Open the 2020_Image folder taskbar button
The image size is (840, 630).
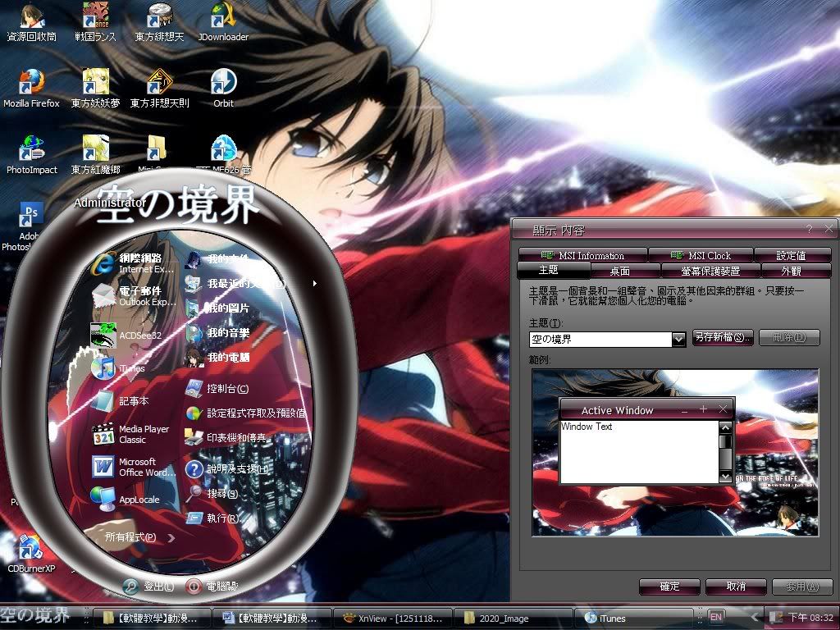pyautogui.click(x=514, y=619)
